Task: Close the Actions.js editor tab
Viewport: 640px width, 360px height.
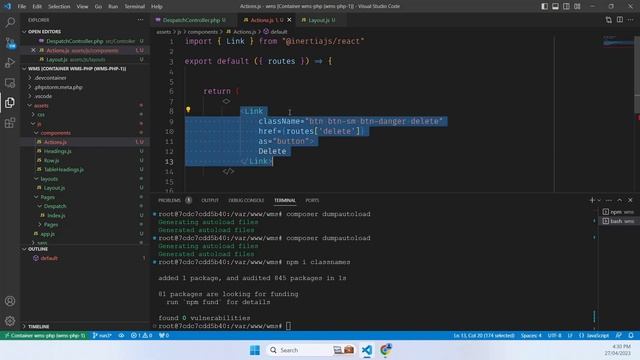Action: point(289,20)
